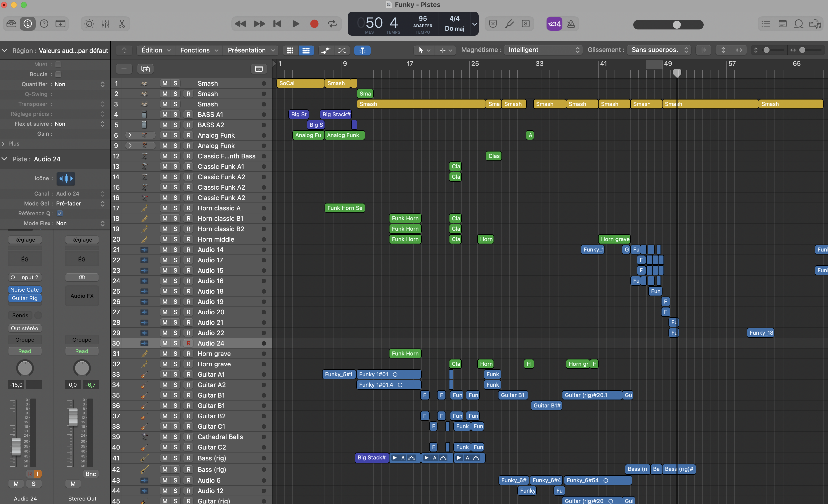Click the Read automation button
The image size is (828, 504).
[x=25, y=351]
